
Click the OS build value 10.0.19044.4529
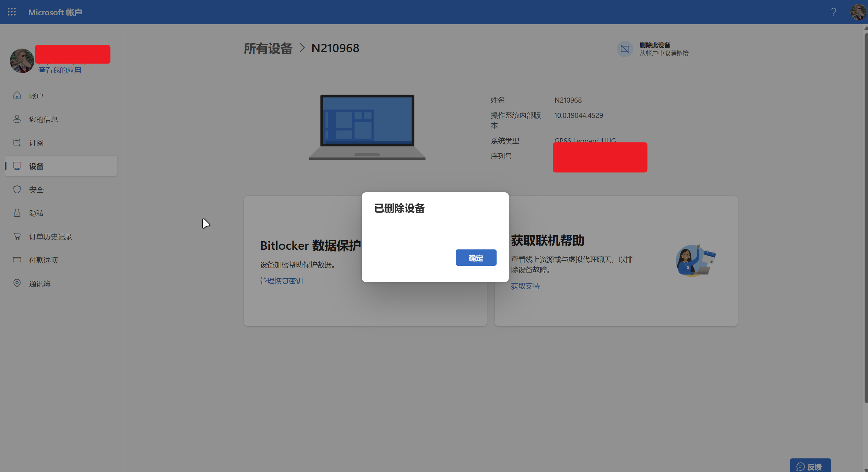(579, 116)
